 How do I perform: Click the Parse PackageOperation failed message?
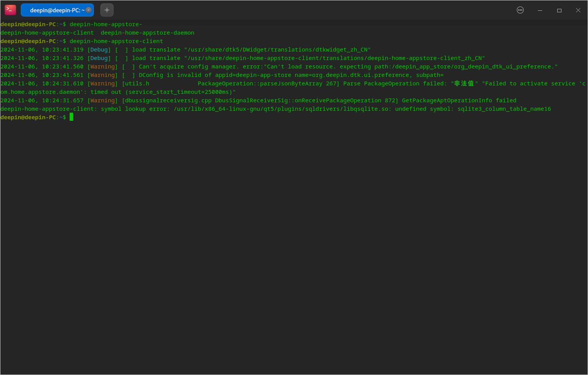(x=395, y=83)
